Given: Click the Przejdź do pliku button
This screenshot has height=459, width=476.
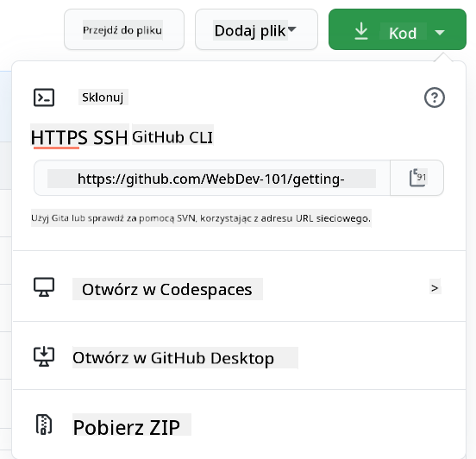Looking at the screenshot, I should pos(124,29).
